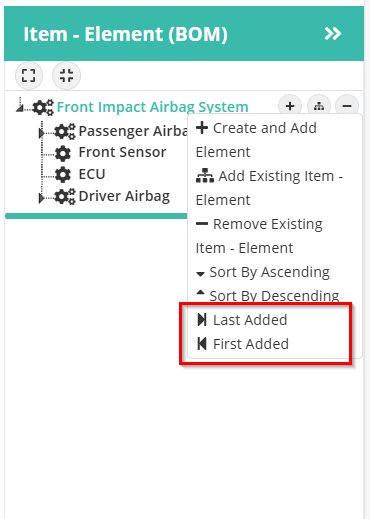Viewport: 370px width, 519px height.
Task: Open the Front Impact Airbag System link
Action: pyautogui.click(x=153, y=107)
